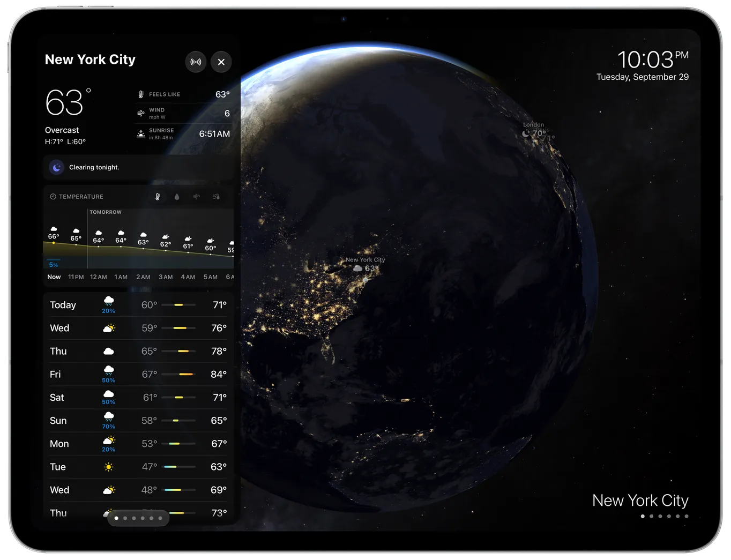Select the '12 AM' hour label
Viewport: 731px width, 560px height.
click(99, 277)
